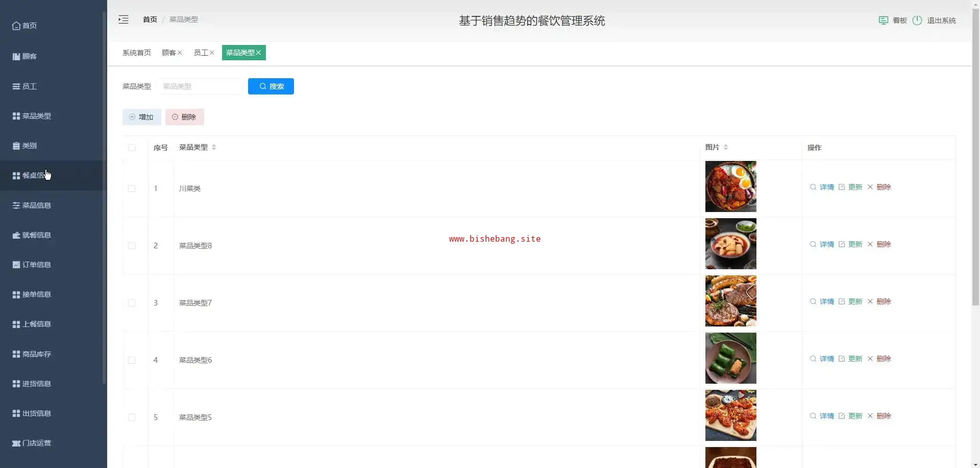
Task: Check the row checkbox for 菜品类型6
Action: pyautogui.click(x=132, y=360)
